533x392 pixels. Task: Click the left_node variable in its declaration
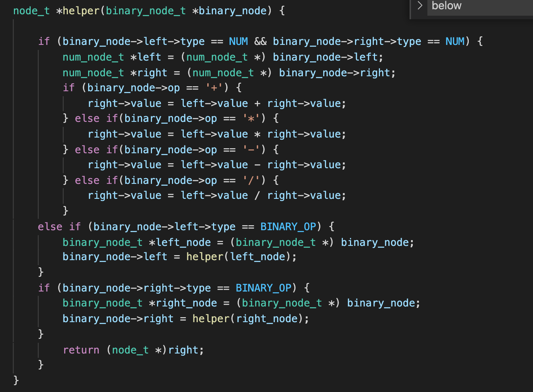pos(183,242)
